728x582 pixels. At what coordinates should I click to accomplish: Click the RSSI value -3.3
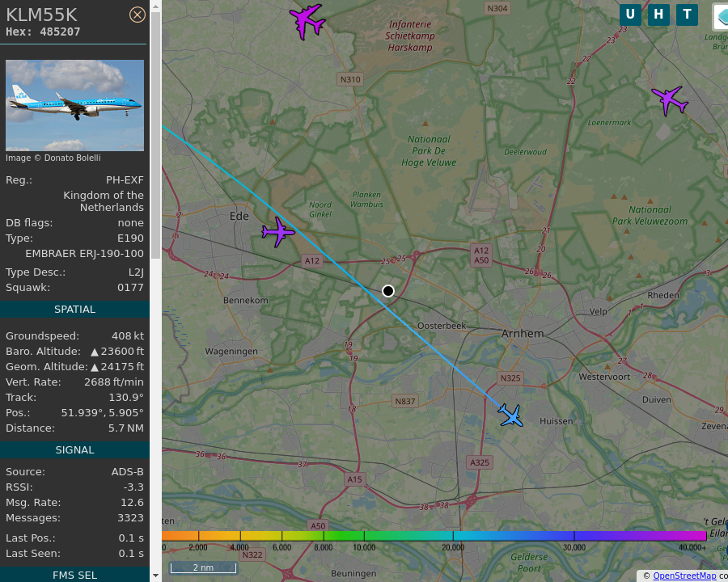tap(133, 487)
